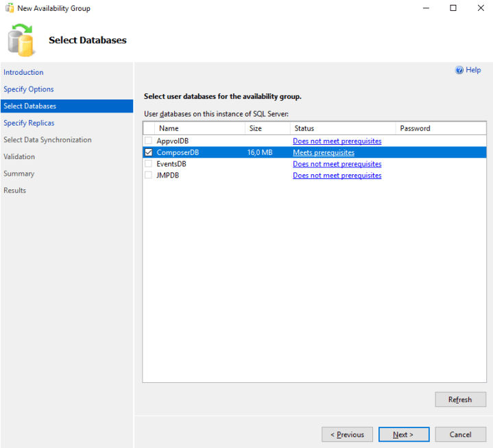
Task: Open the Help link
Action: click(x=473, y=70)
